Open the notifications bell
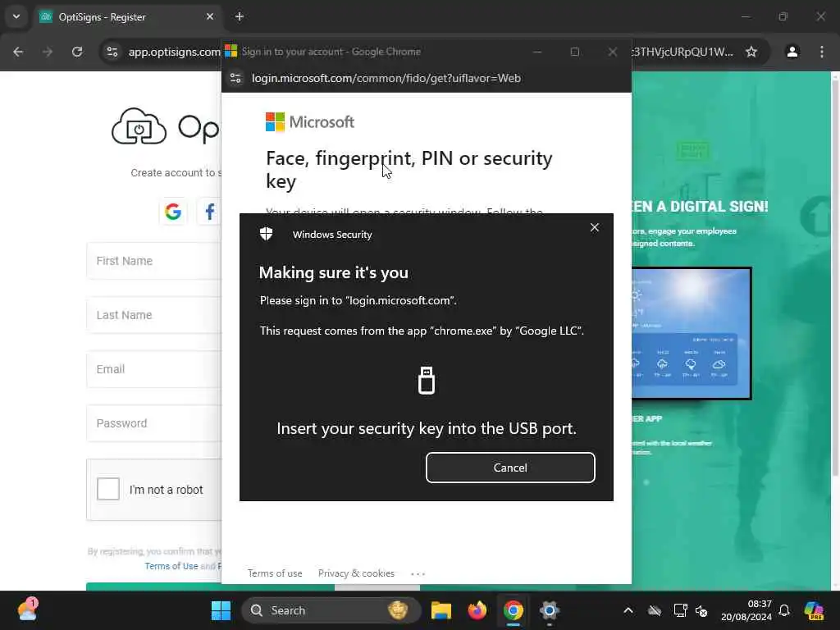Viewport: 840px width, 630px height. tap(784, 610)
